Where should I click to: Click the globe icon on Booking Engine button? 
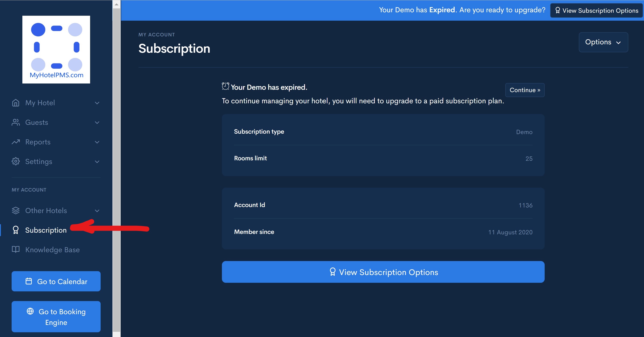[30, 311]
